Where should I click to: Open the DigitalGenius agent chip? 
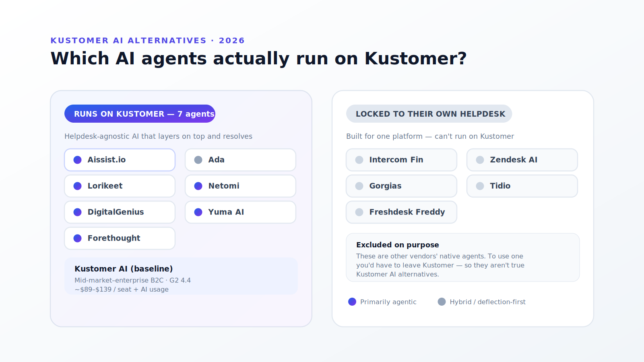[x=120, y=212]
